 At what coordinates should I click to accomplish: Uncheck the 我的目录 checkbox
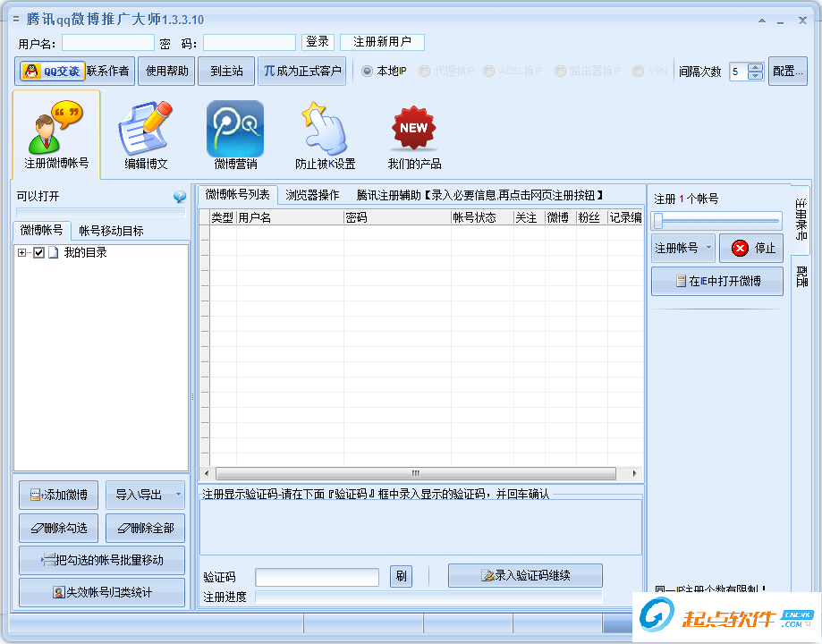coord(37,251)
